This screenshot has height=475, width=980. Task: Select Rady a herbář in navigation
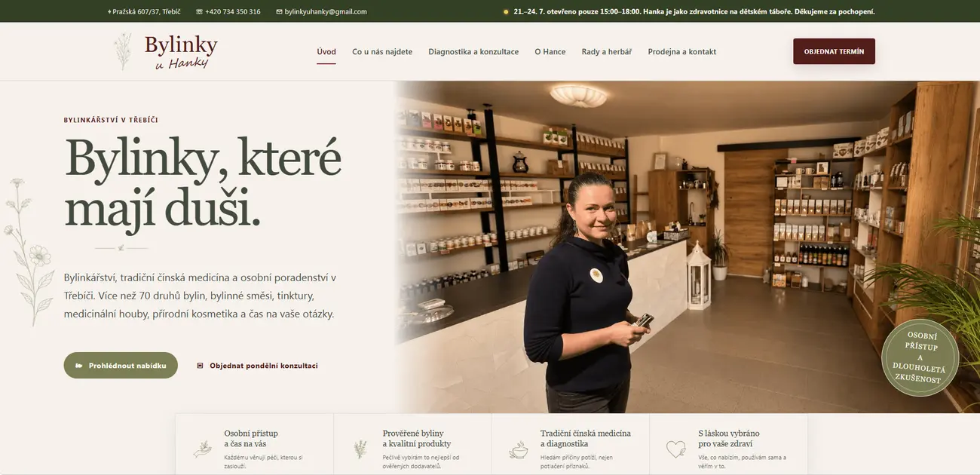tap(607, 52)
